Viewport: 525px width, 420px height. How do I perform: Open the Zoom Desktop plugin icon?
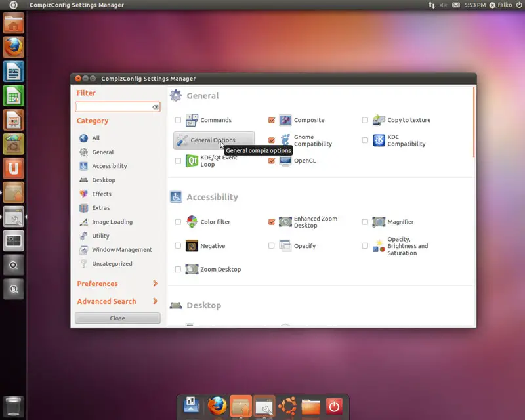pos(192,269)
